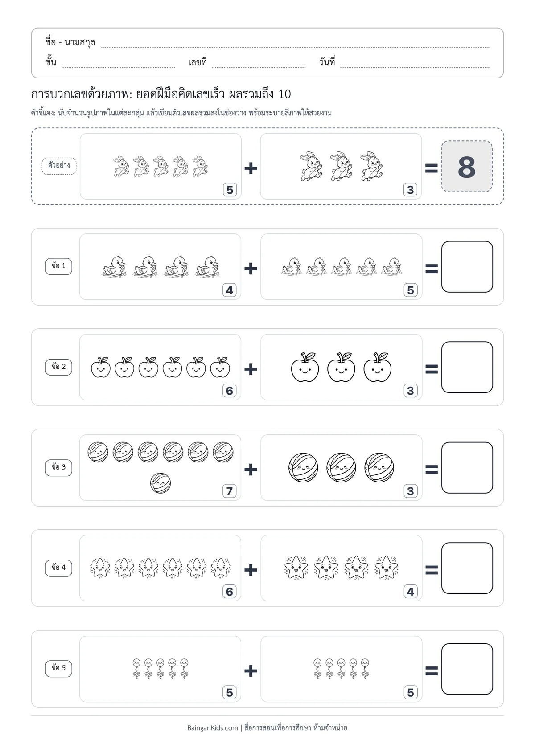
Task: Click the middle large apple in ข้อ 2
Action: (x=341, y=367)
